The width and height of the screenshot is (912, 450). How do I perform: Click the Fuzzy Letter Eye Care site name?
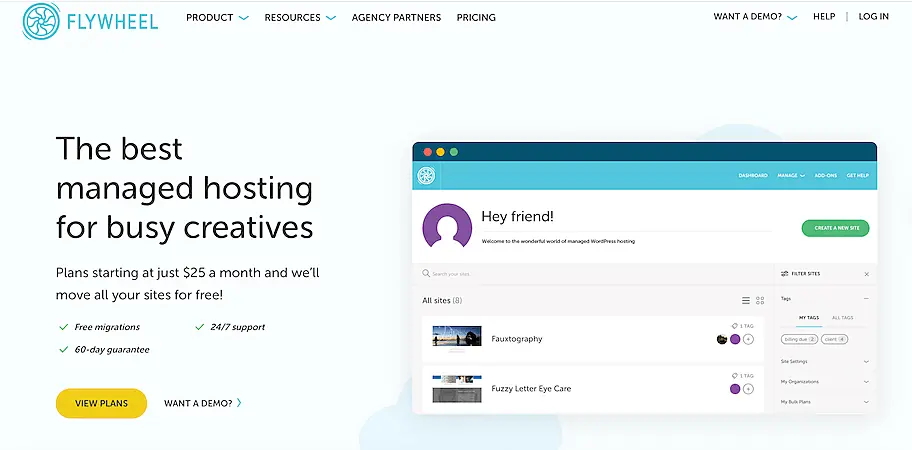tap(531, 388)
